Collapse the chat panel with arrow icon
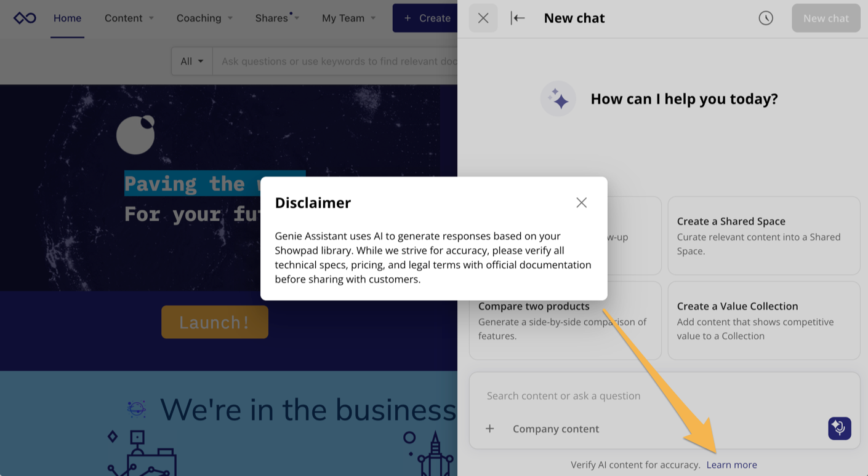The width and height of the screenshot is (868, 476). pyautogui.click(x=518, y=18)
